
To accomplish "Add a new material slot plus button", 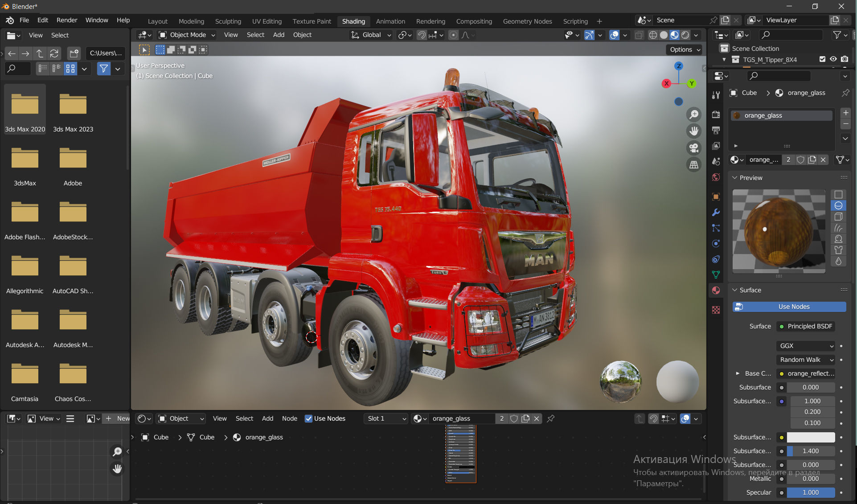I will tap(845, 113).
